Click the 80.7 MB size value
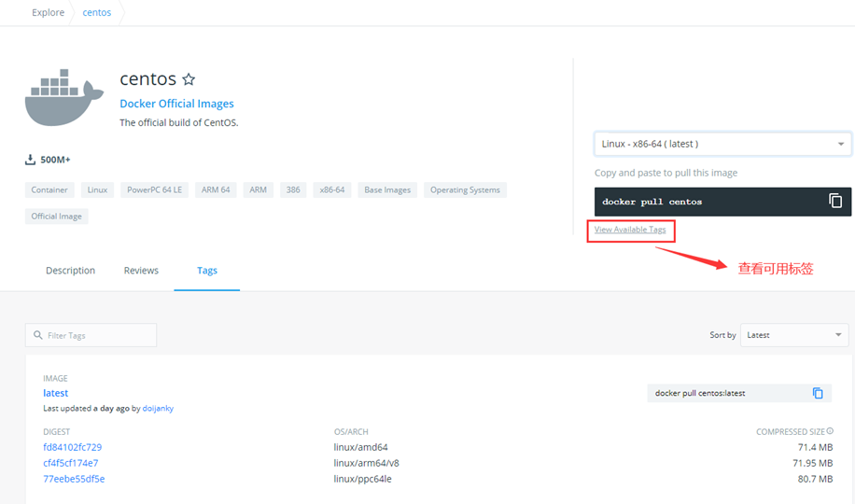The image size is (855, 504). click(x=815, y=479)
